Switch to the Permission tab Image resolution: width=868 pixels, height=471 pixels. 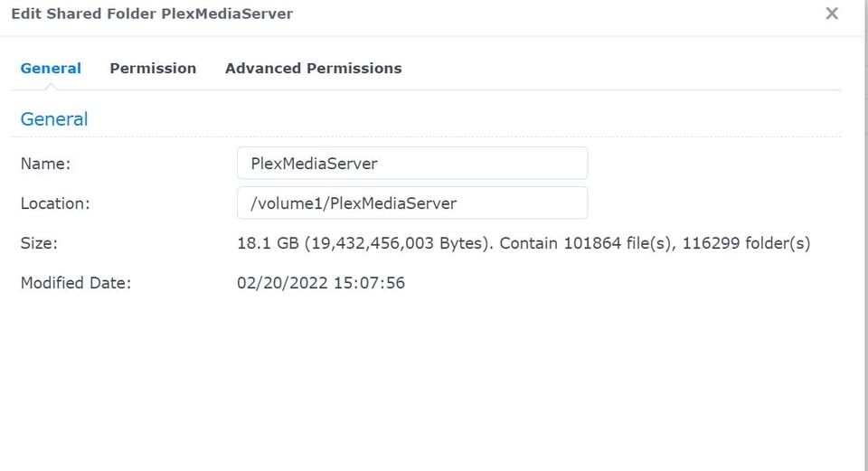coord(153,69)
